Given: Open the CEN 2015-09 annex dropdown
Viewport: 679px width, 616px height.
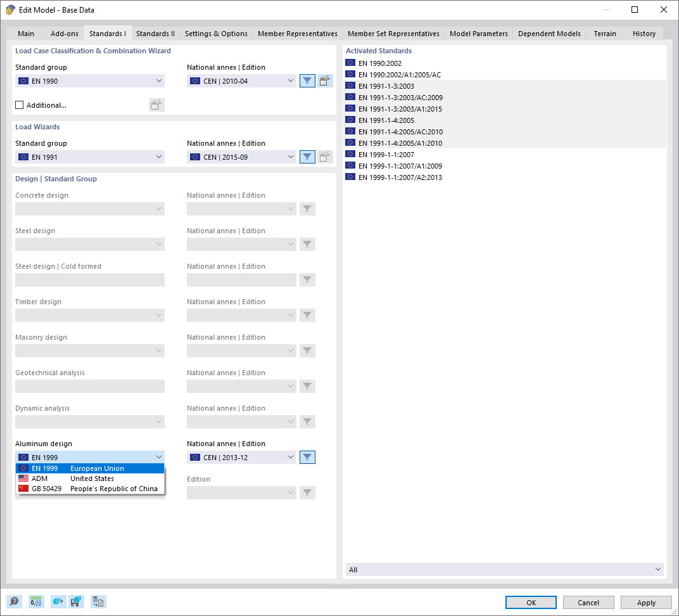Looking at the screenshot, I should tap(241, 157).
